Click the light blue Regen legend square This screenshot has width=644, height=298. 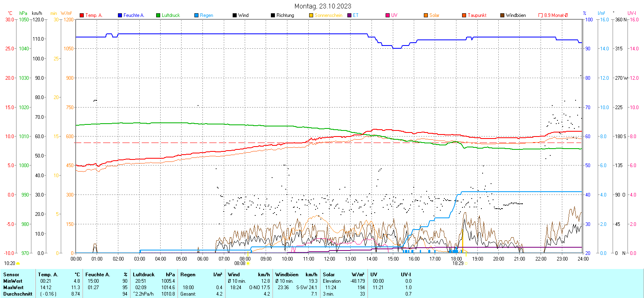coord(196,15)
